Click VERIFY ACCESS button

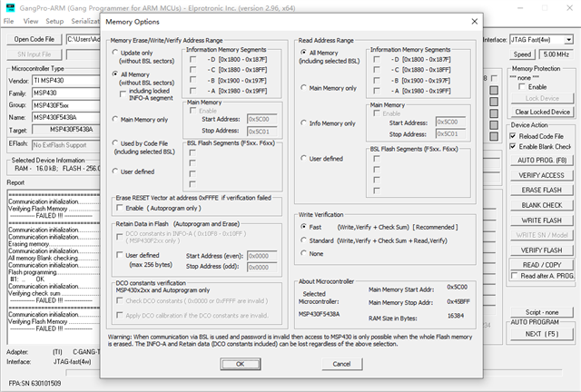coord(541,175)
